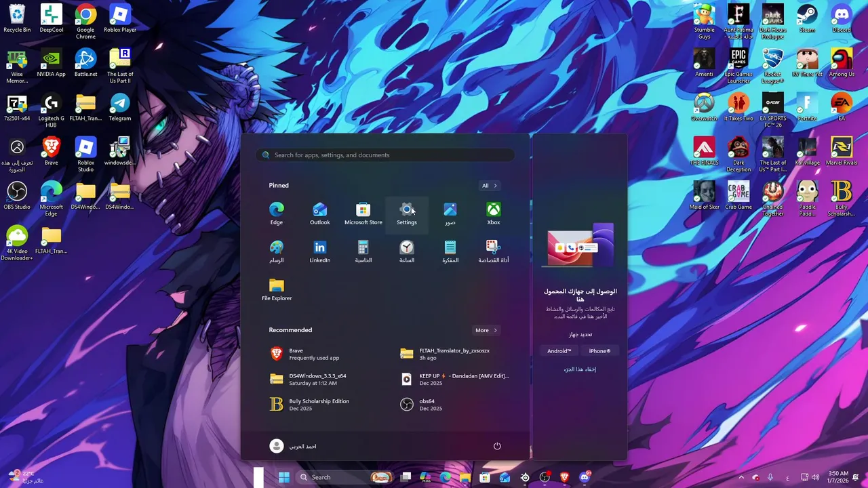Open Stumble Guys desktop shortcut
Viewport: 868px width, 488px height.
point(704,22)
